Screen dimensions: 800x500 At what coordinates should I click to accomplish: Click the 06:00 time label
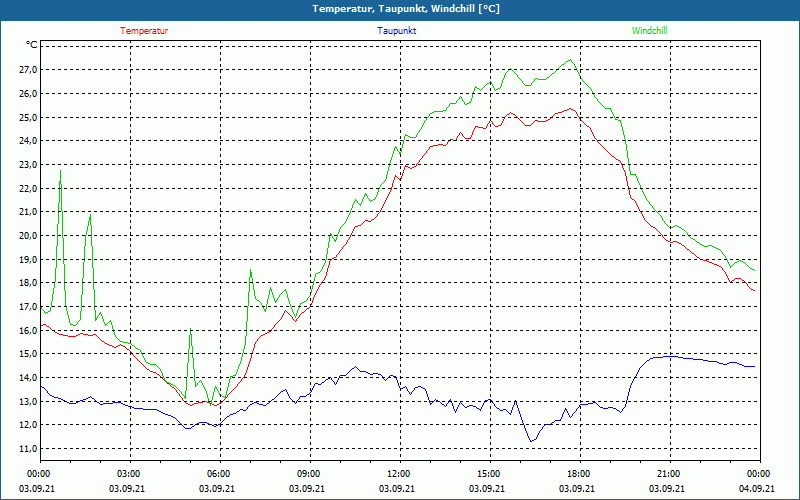coord(220,474)
